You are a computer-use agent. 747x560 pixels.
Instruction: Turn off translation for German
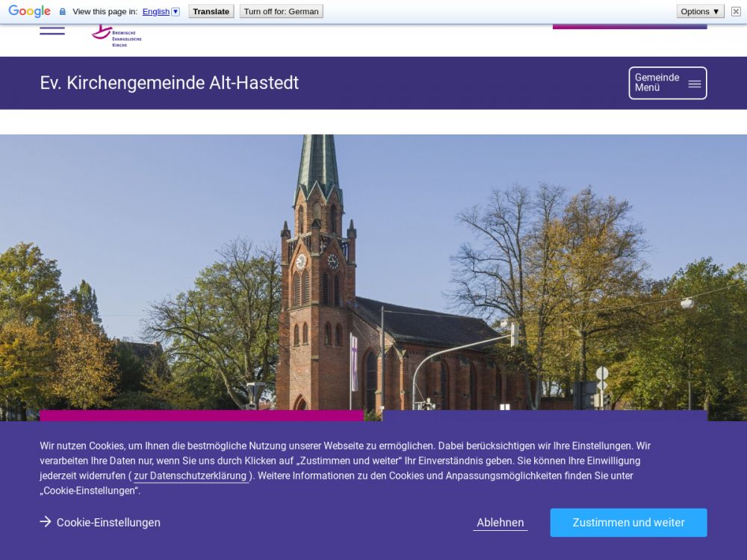[x=281, y=11]
